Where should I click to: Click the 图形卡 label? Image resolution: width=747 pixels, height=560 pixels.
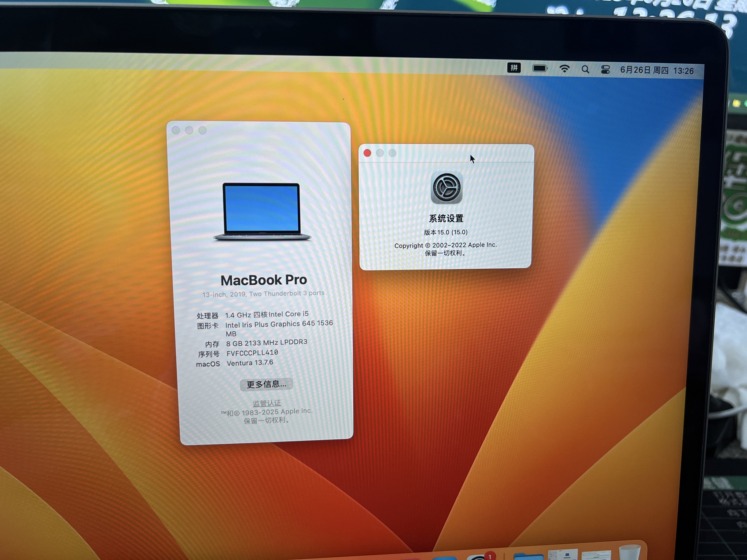pyautogui.click(x=208, y=326)
